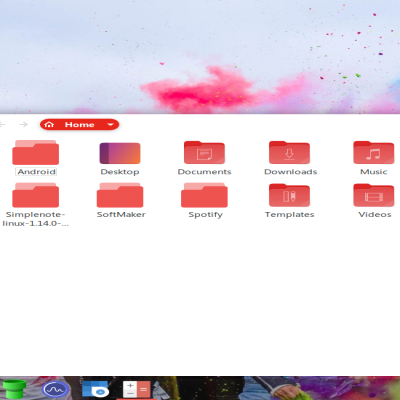Viewport: 400px width, 400px height.
Task: Open the Spotify folder
Action: click(204, 195)
